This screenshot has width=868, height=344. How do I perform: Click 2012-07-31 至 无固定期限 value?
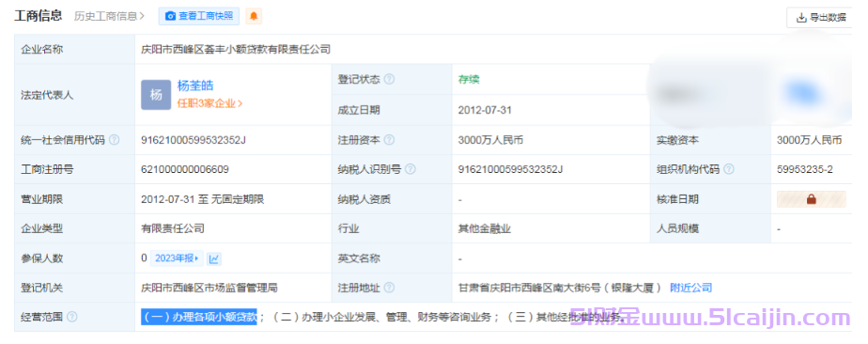(203, 199)
